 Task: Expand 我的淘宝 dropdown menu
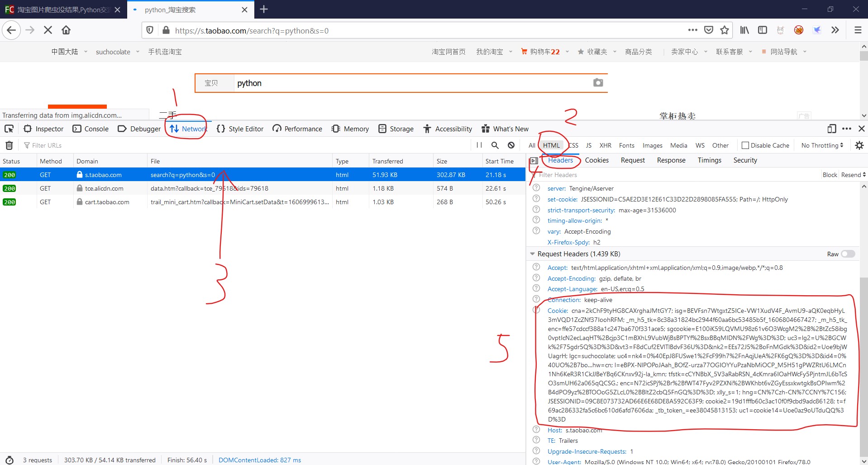[494, 52]
